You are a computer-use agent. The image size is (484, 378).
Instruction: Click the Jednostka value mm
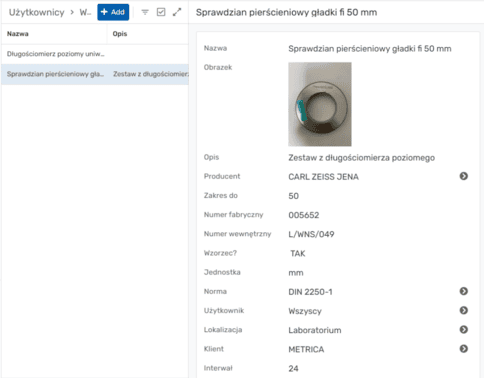coord(296,273)
